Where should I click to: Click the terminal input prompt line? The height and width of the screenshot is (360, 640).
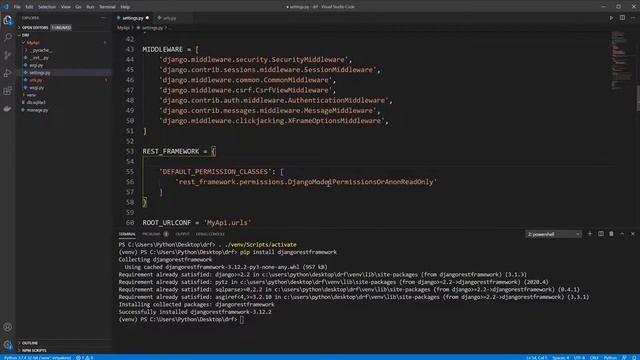(182, 320)
